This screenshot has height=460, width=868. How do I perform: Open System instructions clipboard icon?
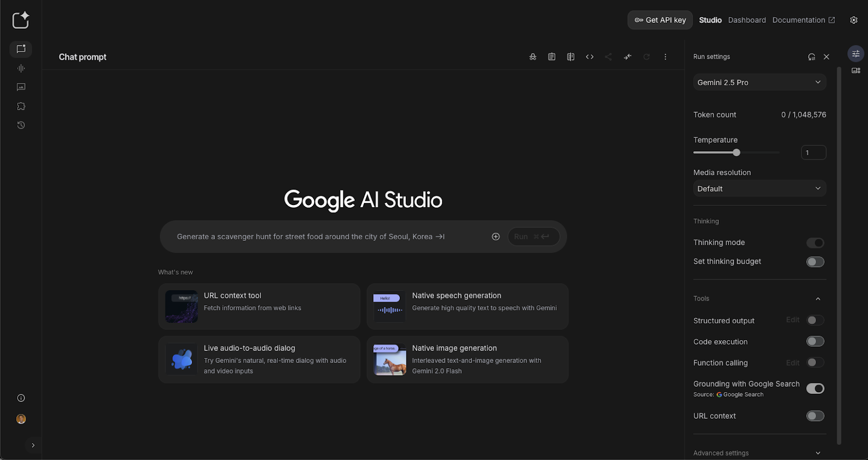(552, 57)
